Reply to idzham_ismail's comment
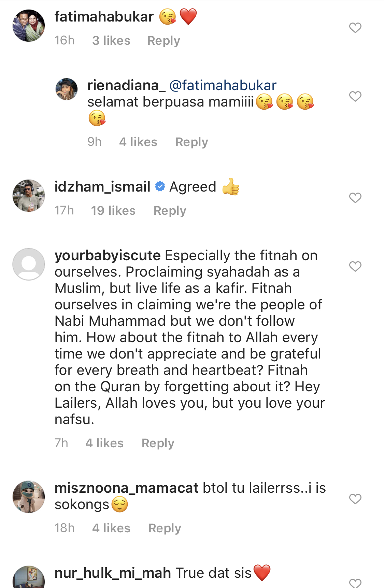 pos(170,211)
